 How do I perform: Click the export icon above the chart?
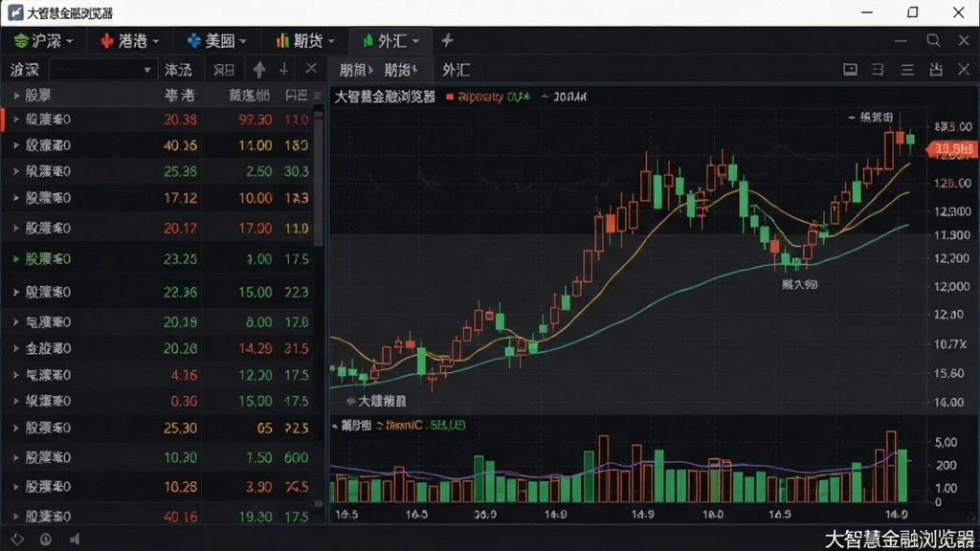936,69
